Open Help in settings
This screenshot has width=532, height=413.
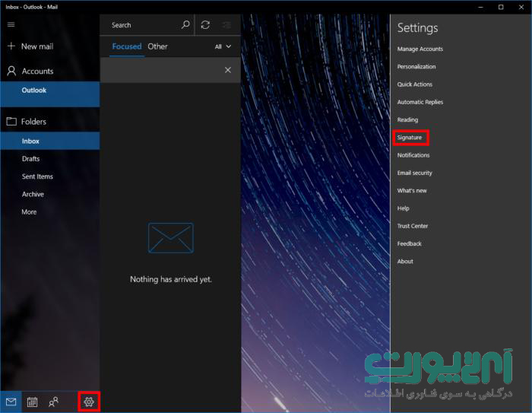[x=403, y=208]
